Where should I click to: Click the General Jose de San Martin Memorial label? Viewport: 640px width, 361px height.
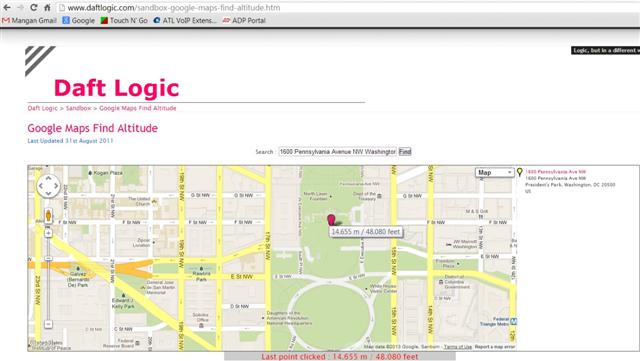pos(160,287)
